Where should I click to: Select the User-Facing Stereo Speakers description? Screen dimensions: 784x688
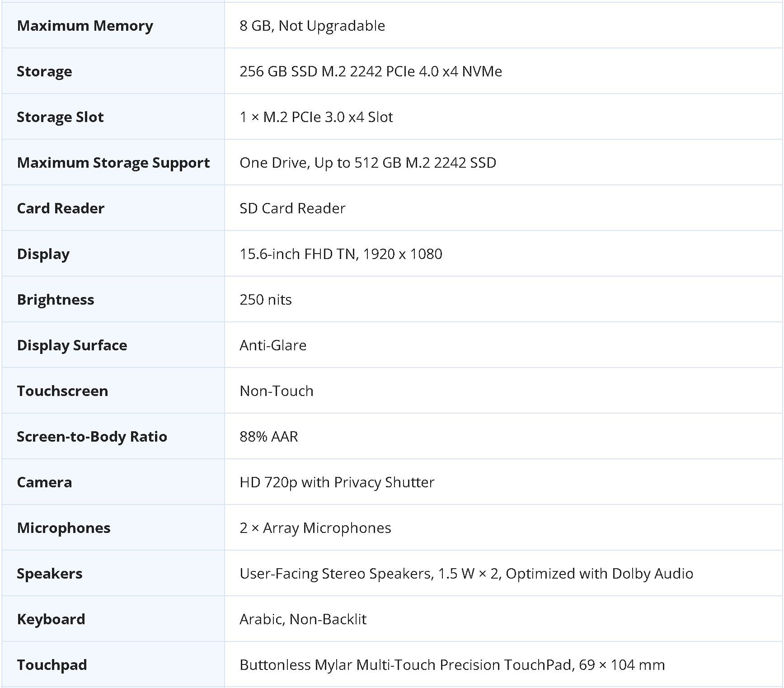coord(466,574)
